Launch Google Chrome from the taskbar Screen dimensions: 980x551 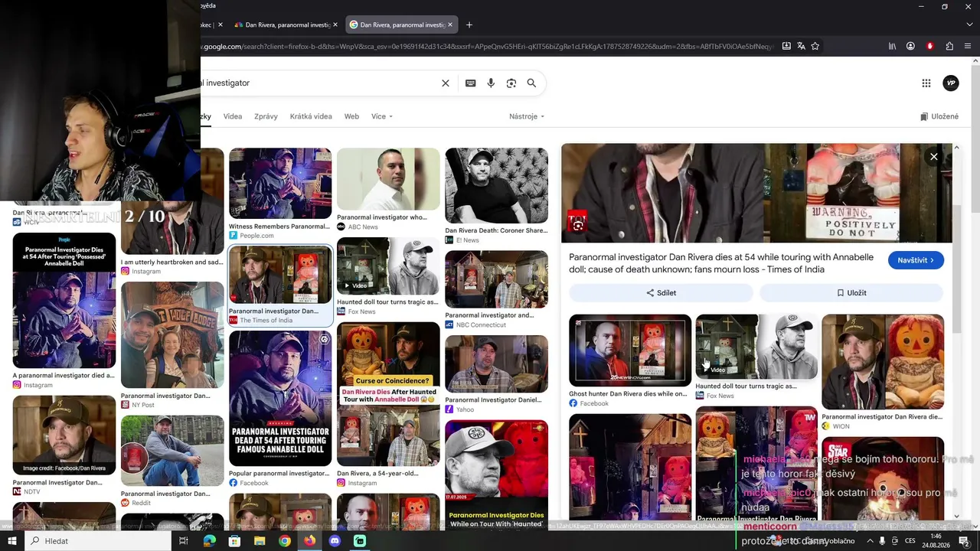[285, 541]
